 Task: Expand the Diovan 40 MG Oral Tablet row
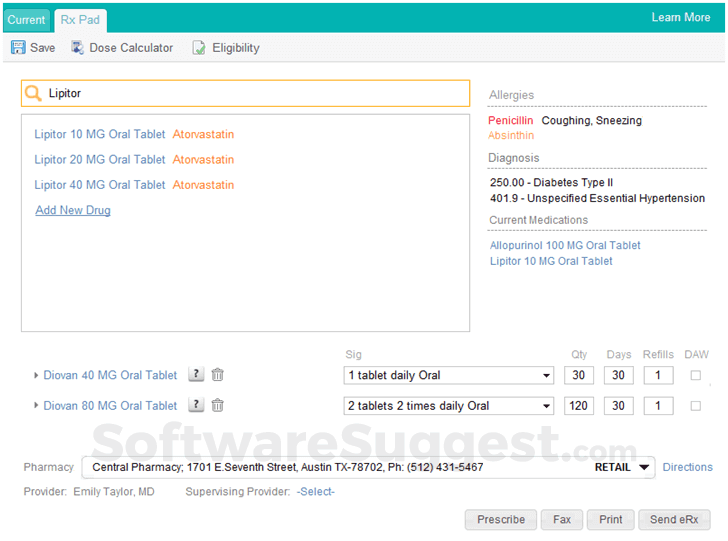point(37,376)
